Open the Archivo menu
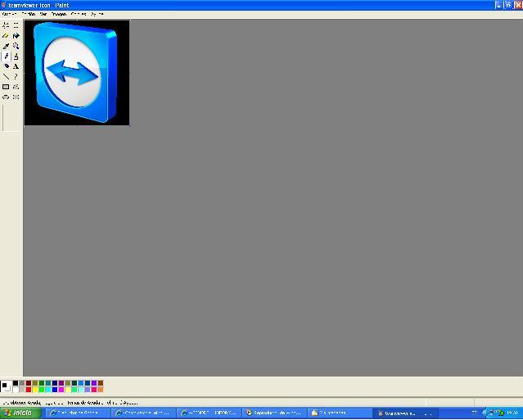Screen dimensions: 523x420 [x=9, y=14]
